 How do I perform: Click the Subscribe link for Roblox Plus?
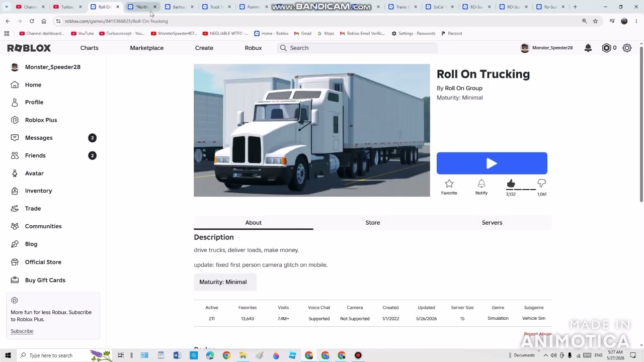(x=22, y=331)
